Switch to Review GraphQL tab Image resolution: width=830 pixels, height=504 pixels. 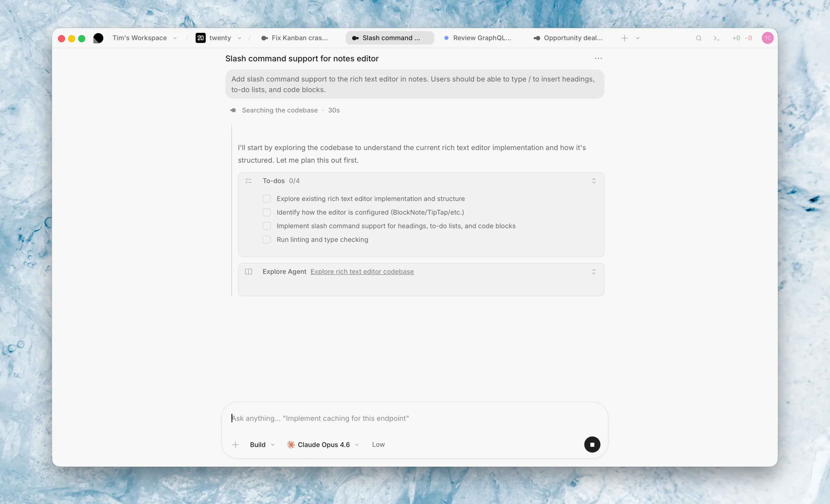pyautogui.click(x=478, y=38)
